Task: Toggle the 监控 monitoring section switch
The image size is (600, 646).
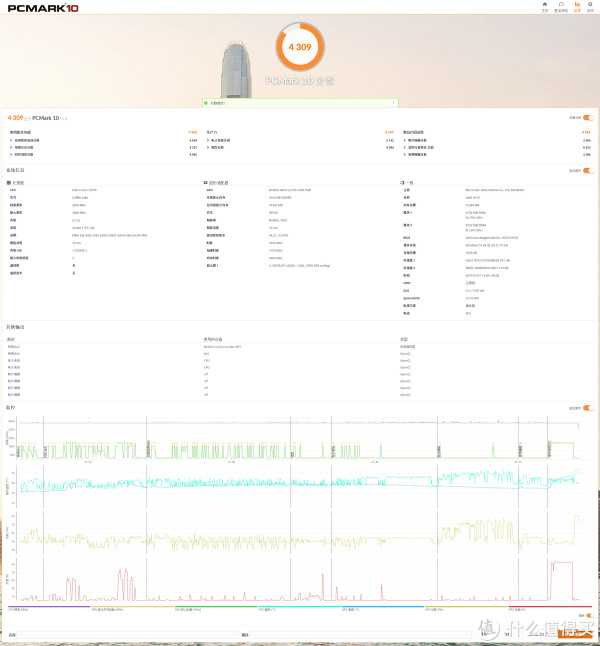Action: click(588, 408)
